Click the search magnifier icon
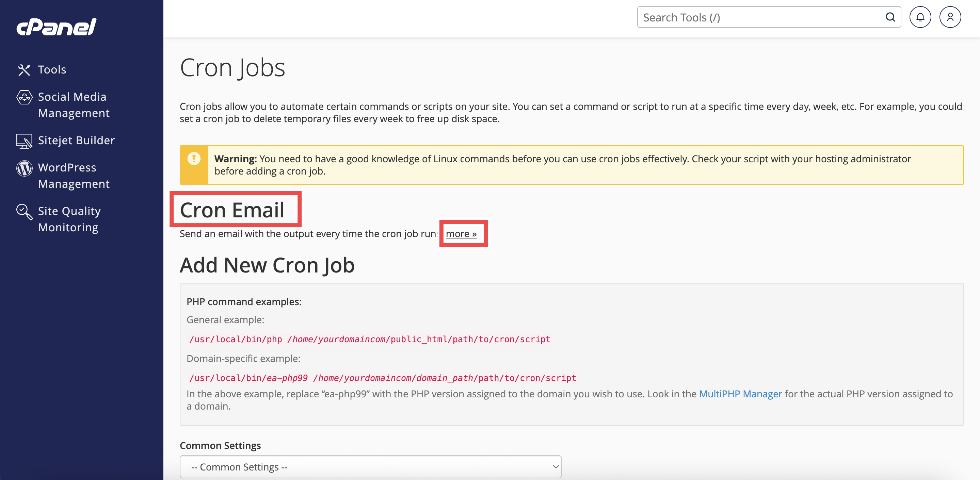 coord(890,17)
